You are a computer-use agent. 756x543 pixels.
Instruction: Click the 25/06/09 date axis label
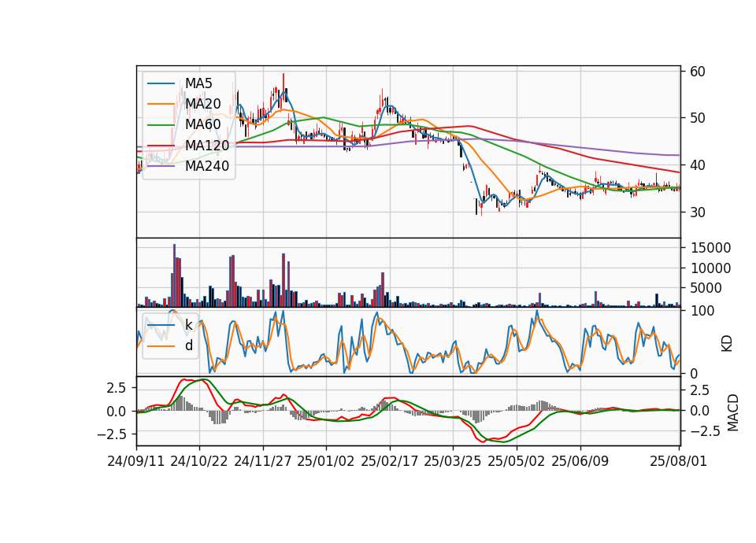(580, 461)
